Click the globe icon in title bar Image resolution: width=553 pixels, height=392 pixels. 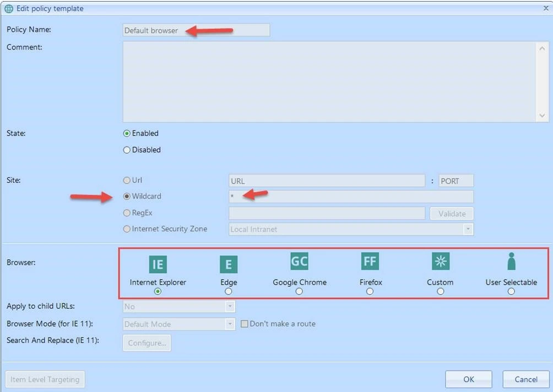(x=9, y=8)
